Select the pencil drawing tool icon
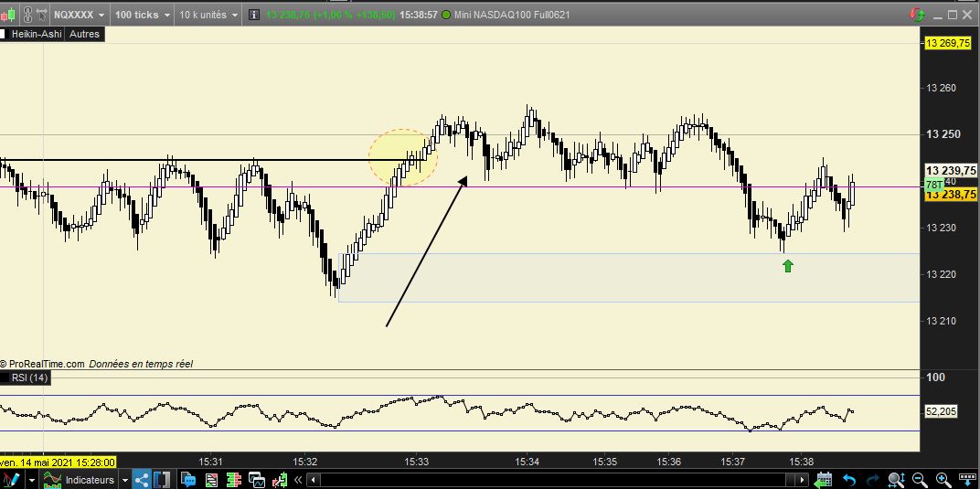 [11, 480]
